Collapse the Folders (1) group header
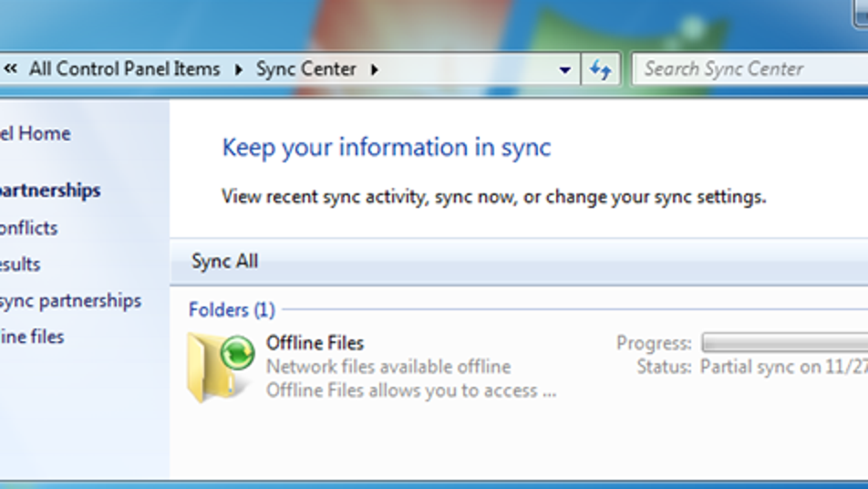This screenshot has height=489, width=868. (x=232, y=310)
